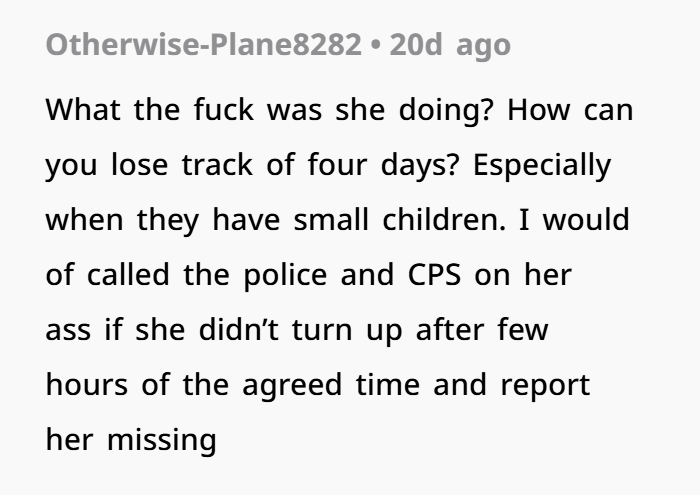The image size is (700, 495).
Task: Click the word 'track' in the second line
Action: click(217, 165)
